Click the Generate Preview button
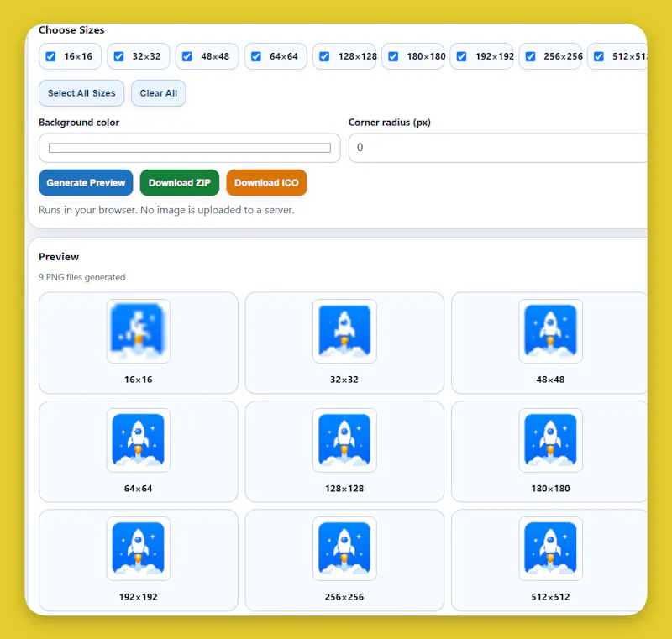This screenshot has height=639, width=672. 86,183
